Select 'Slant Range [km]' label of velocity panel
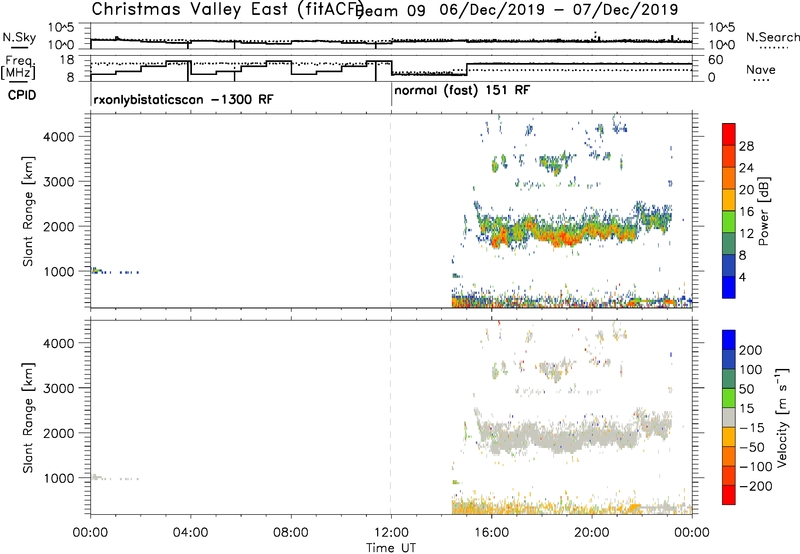Image resolution: width=800 pixels, height=554 pixels. [x=28, y=418]
